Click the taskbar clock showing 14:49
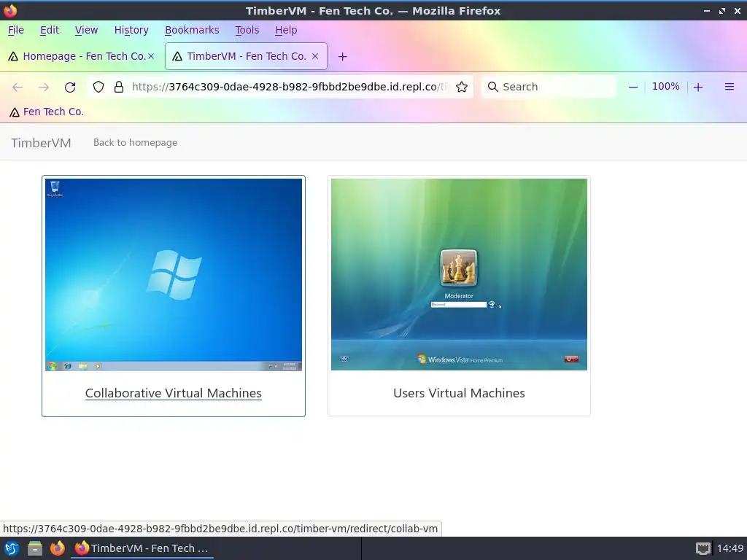Viewport: 747px width, 560px height. click(x=729, y=548)
